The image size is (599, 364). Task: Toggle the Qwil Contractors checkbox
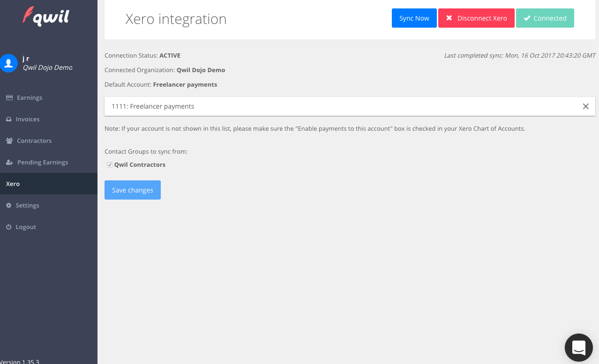coord(110,165)
